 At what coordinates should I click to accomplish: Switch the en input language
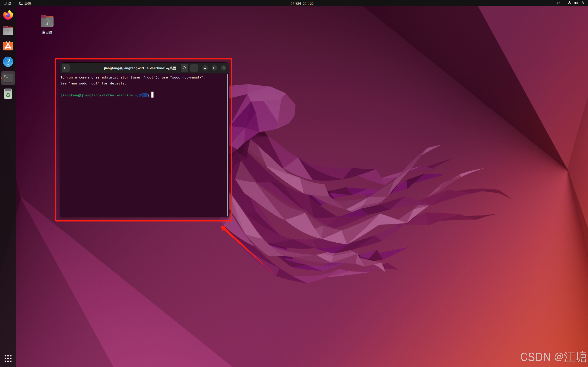click(558, 3)
